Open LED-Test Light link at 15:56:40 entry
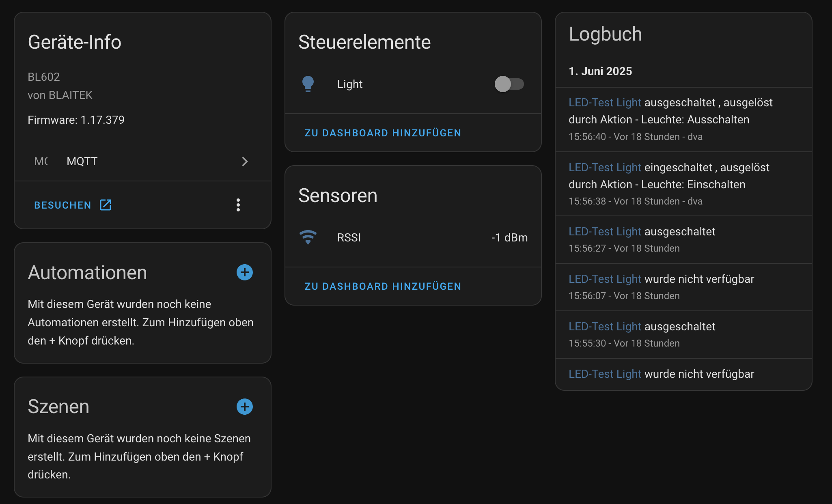Screen dimensions: 832x504 605,102
